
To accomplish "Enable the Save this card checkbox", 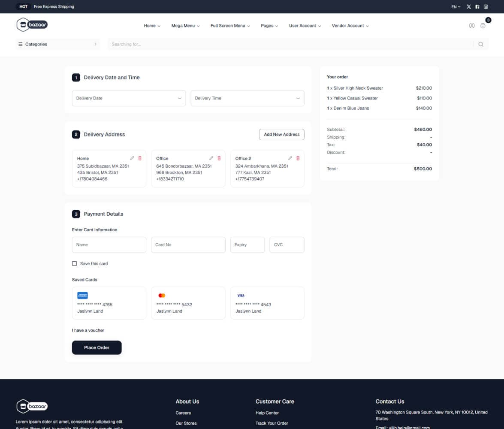I will tap(74, 263).
